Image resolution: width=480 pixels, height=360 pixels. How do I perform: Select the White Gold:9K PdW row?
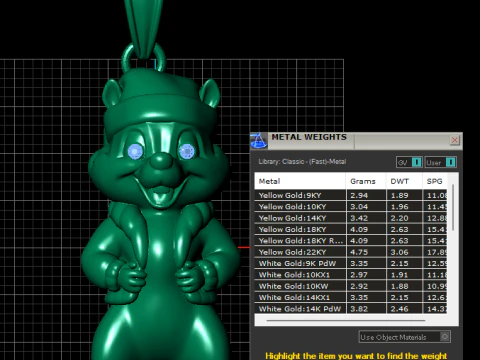[351, 263]
